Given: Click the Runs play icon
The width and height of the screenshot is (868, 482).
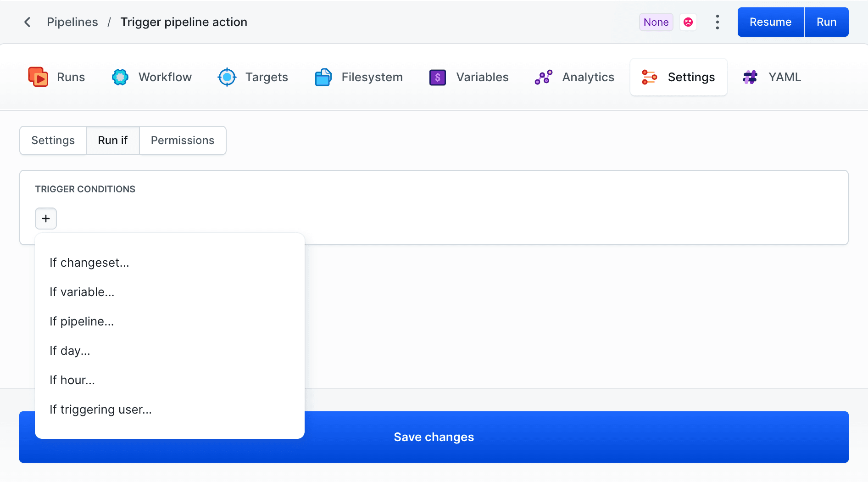Looking at the screenshot, I should (x=38, y=77).
